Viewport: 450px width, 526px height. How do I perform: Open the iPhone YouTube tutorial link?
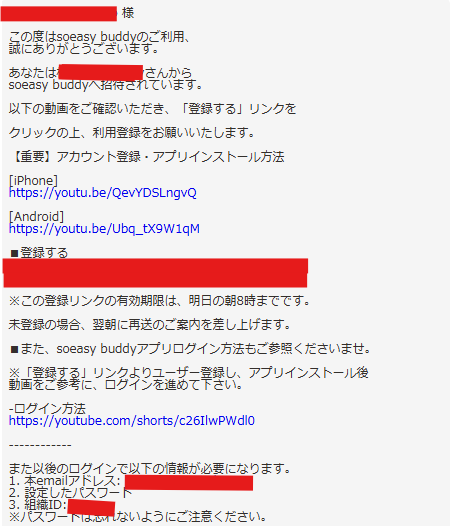pyautogui.click(x=103, y=193)
